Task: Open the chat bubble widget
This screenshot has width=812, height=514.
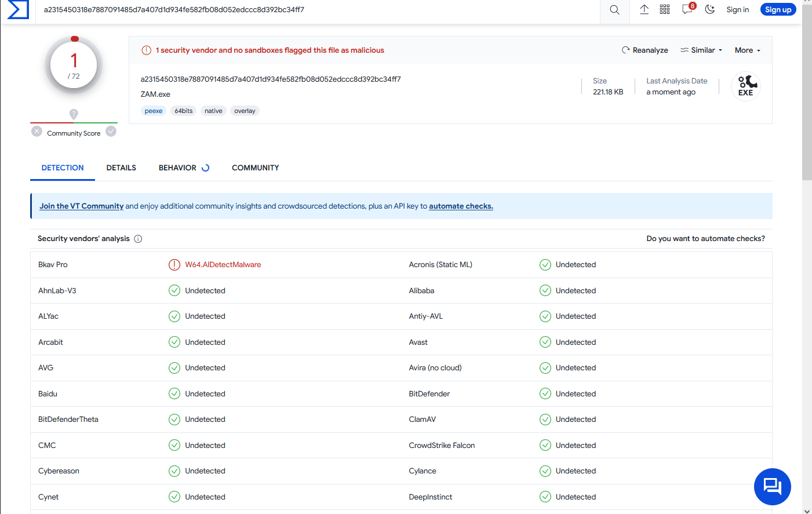Action: click(772, 486)
